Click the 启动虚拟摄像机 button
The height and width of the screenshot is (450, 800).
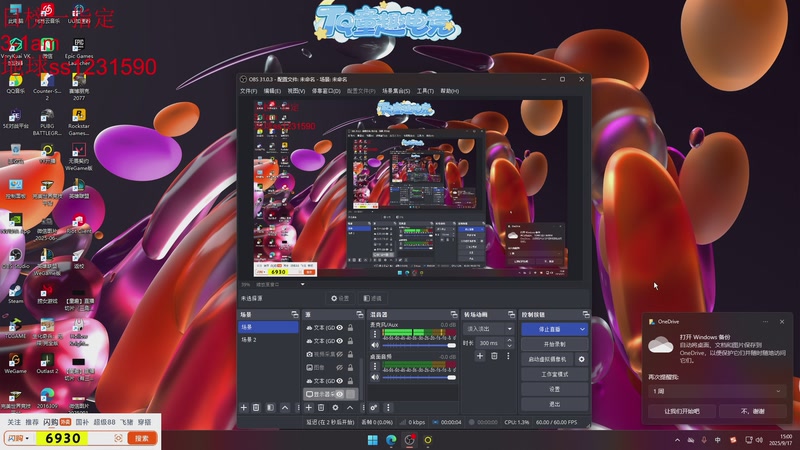click(547, 359)
